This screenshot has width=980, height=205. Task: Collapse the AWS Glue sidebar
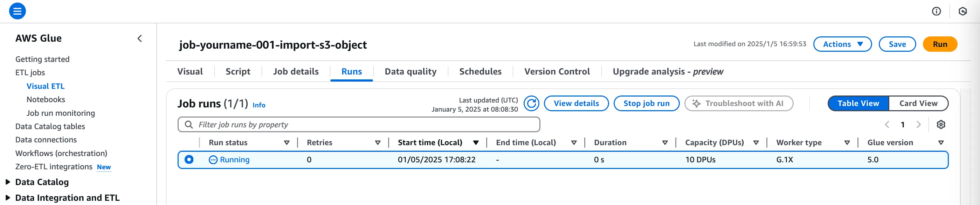(x=140, y=38)
